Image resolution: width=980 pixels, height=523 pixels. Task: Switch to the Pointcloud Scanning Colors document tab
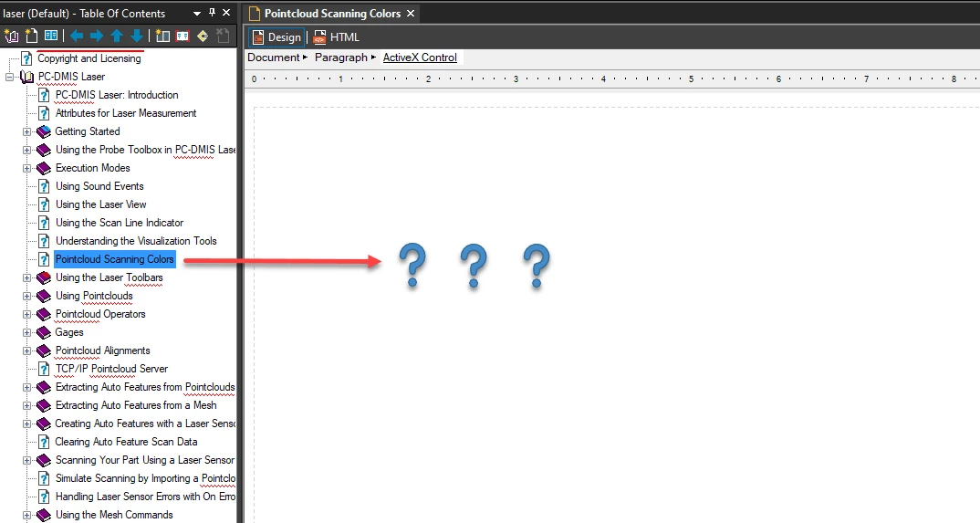coord(332,13)
